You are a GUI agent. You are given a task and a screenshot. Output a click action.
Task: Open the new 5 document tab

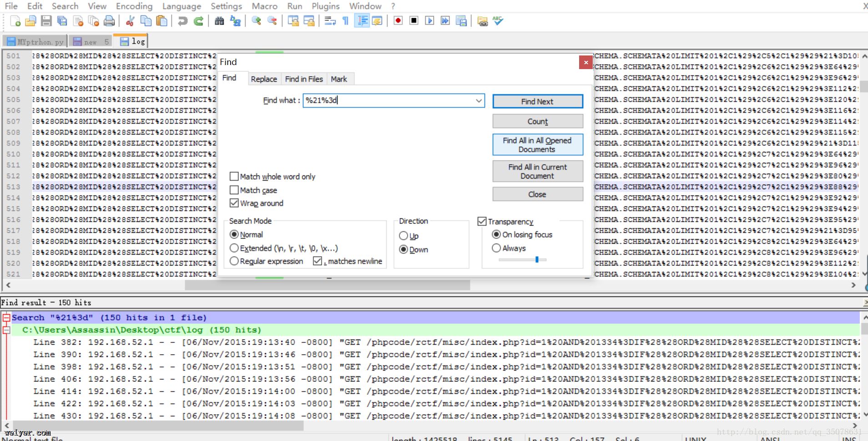point(91,42)
